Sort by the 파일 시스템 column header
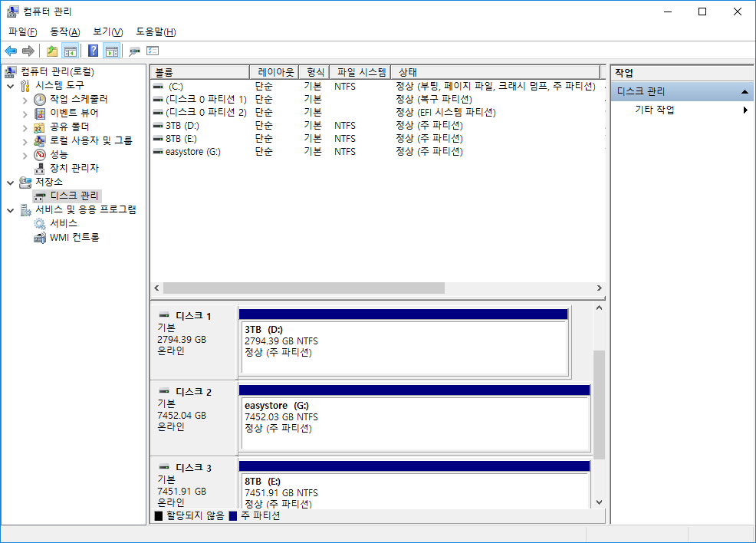The image size is (756, 543). (360, 72)
